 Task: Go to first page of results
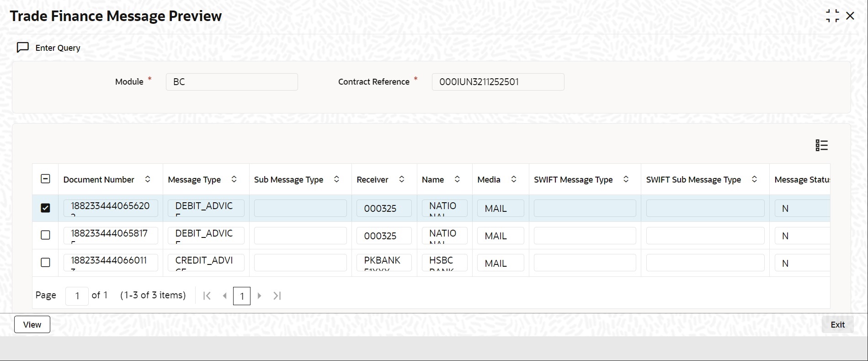pyautogui.click(x=207, y=296)
